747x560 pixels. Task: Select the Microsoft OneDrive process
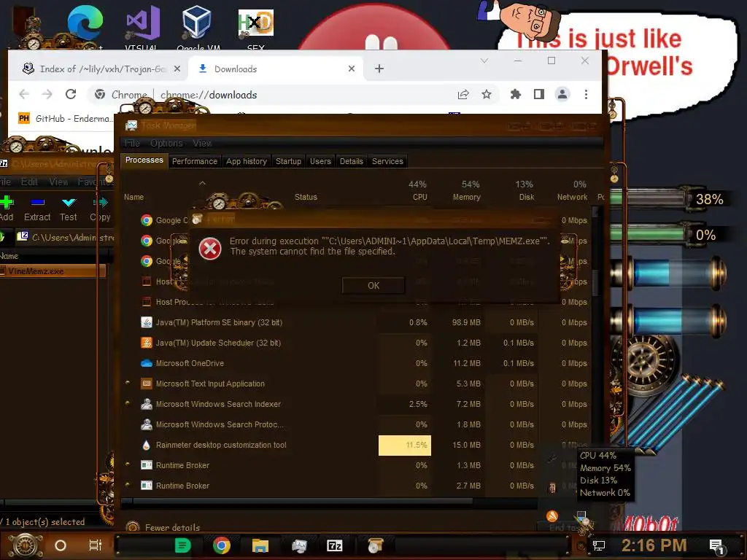[357, 363]
